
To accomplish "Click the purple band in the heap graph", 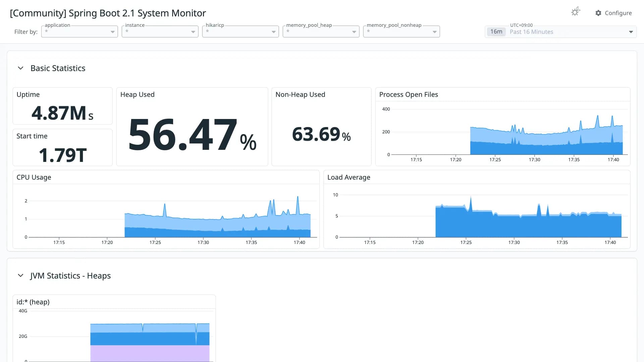I will [x=150, y=353].
